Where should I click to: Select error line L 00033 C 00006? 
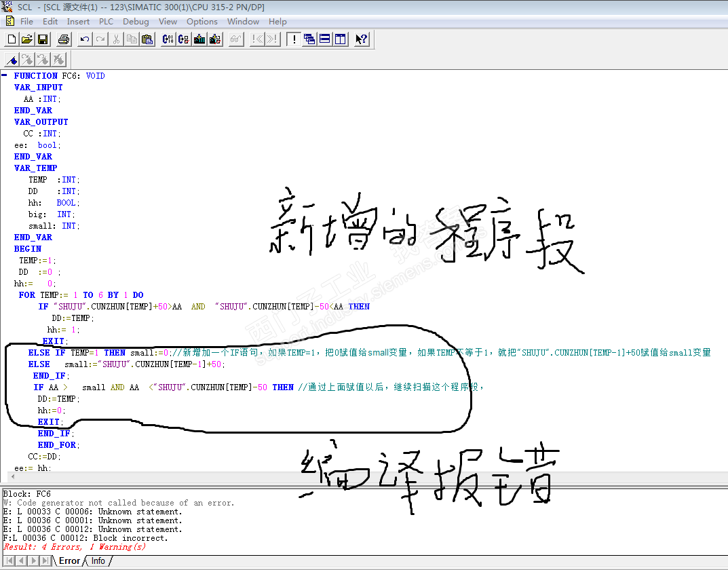pyautogui.click(x=92, y=512)
